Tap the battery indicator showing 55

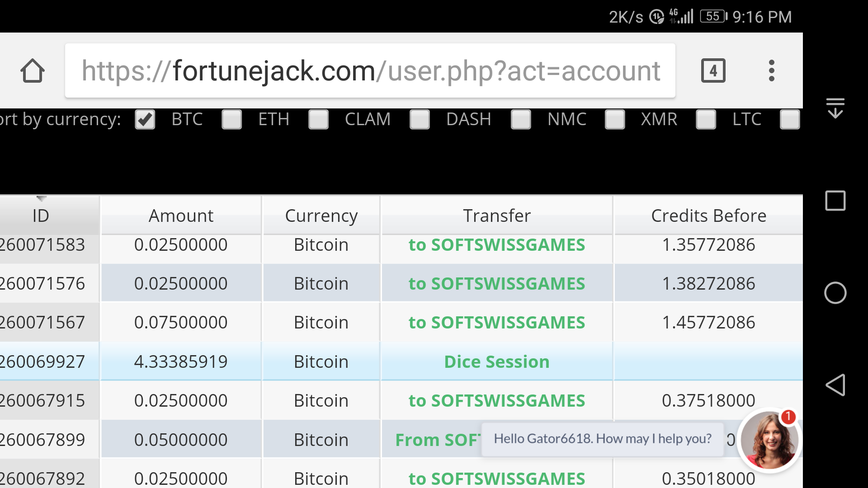713,17
